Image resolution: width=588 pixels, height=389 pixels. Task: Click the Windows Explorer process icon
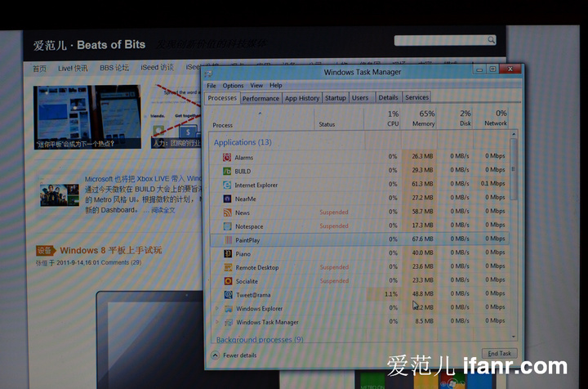(x=229, y=308)
